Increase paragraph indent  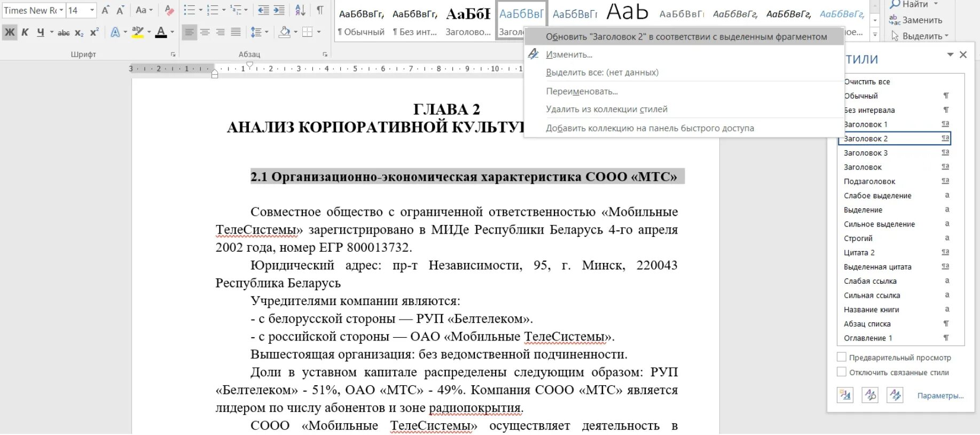pos(279,10)
